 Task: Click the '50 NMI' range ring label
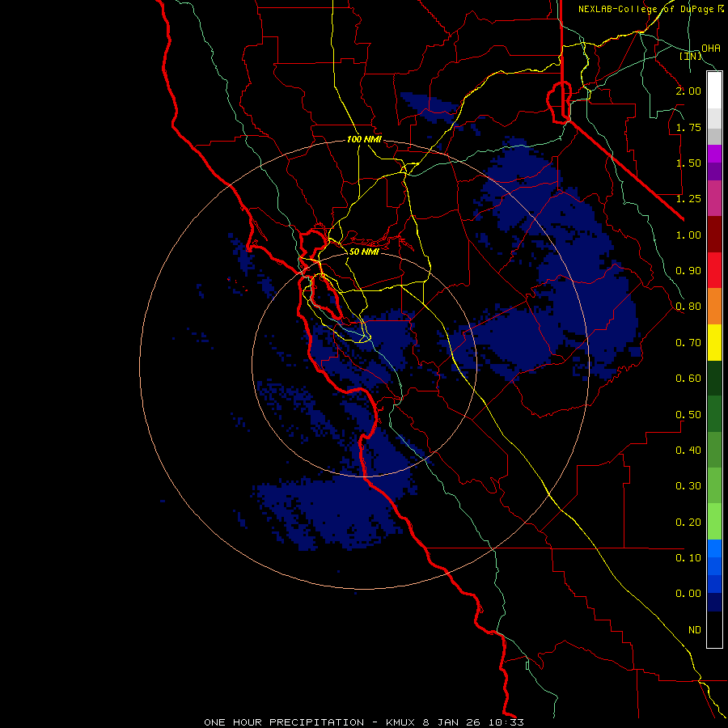pyautogui.click(x=364, y=252)
